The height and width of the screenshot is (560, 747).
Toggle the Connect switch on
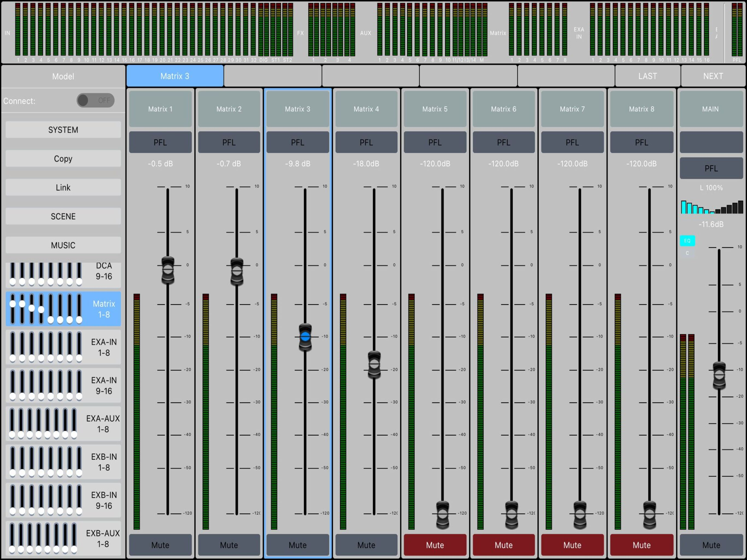[96, 100]
